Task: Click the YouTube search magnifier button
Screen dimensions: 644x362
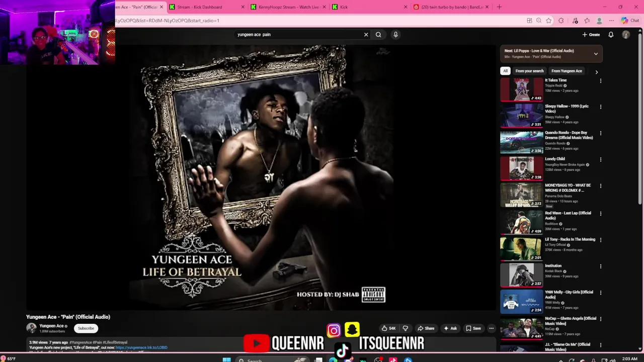Action: (x=378, y=35)
